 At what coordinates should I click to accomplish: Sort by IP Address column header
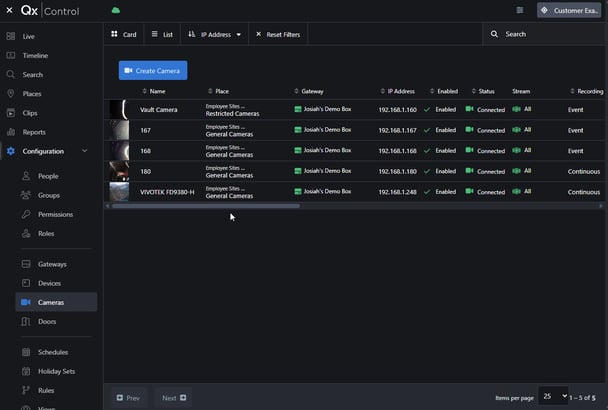397,91
